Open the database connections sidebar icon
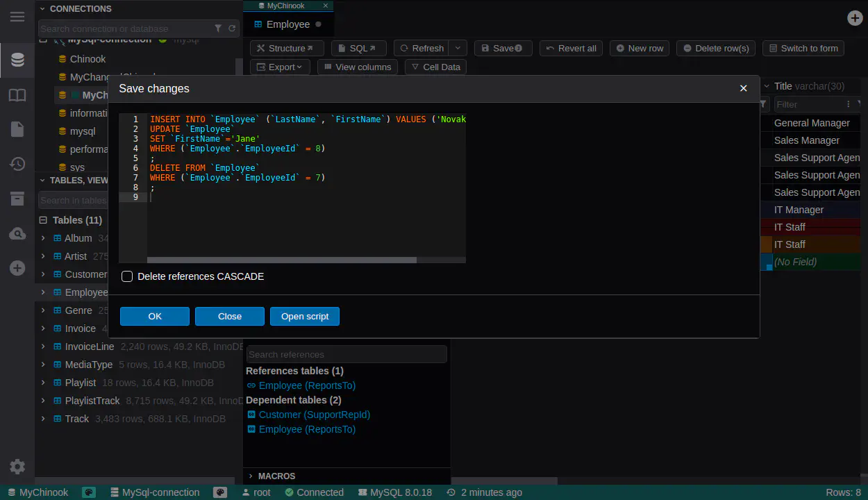868x500 pixels. tap(17, 60)
